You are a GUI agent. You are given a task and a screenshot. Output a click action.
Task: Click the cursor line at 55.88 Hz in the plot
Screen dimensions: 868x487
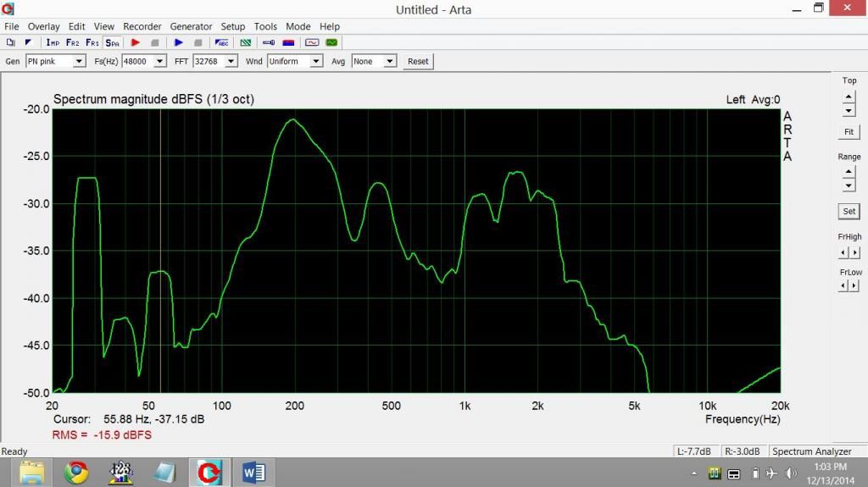click(x=160, y=251)
